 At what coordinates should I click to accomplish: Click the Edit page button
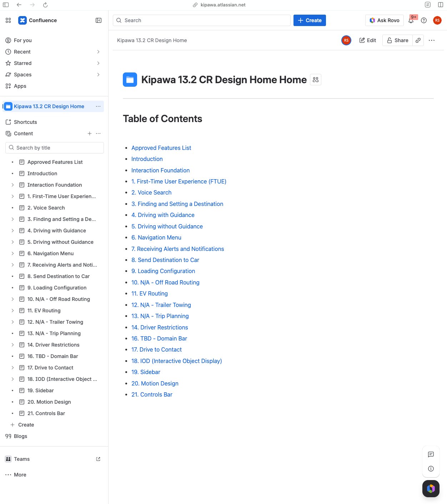[x=367, y=40]
